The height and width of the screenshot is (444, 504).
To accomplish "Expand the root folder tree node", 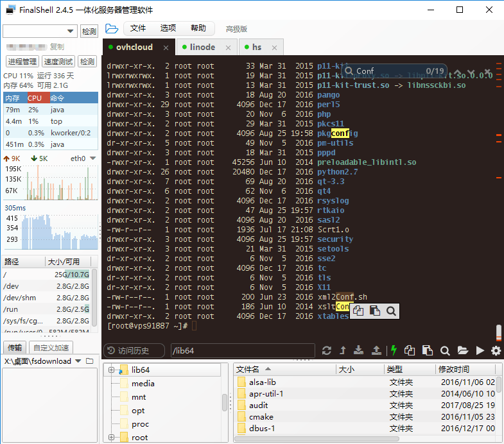I will pyautogui.click(x=111, y=437).
